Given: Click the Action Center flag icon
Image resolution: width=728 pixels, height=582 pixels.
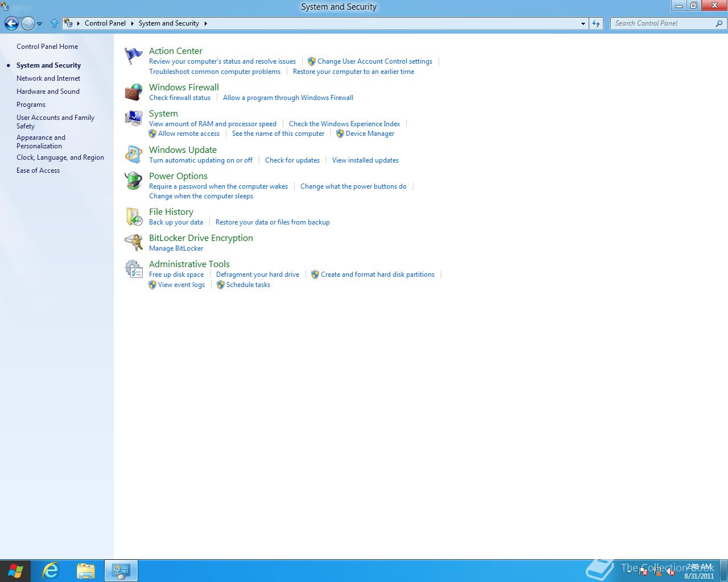Looking at the screenshot, I should (x=134, y=56).
